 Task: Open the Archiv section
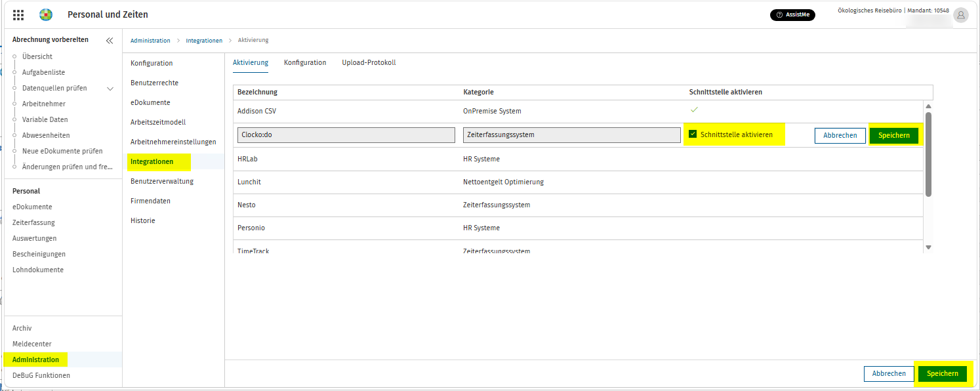pyautogui.click(x=22, y=328)
